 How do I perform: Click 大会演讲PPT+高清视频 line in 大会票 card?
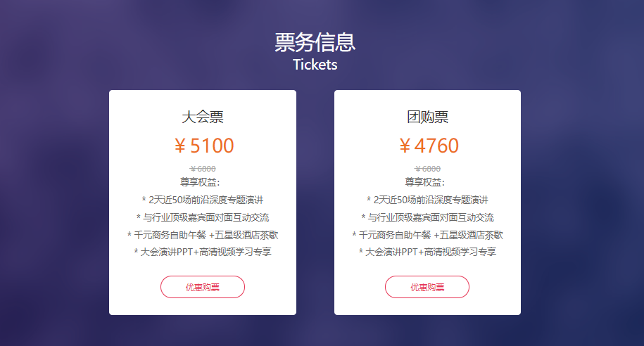[203, 252]
